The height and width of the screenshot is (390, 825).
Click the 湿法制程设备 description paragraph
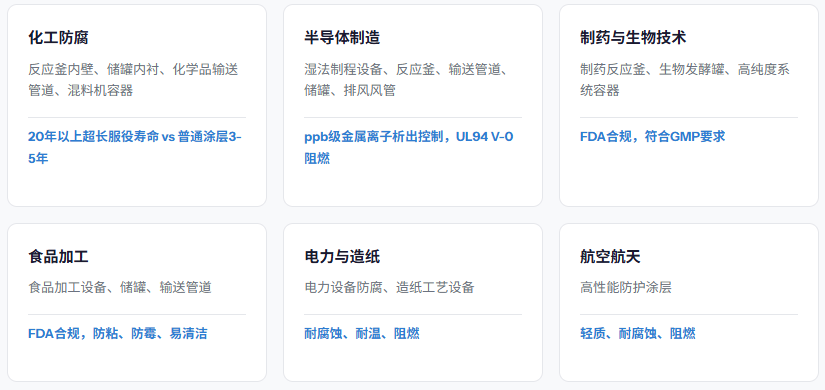coord(406,80)
